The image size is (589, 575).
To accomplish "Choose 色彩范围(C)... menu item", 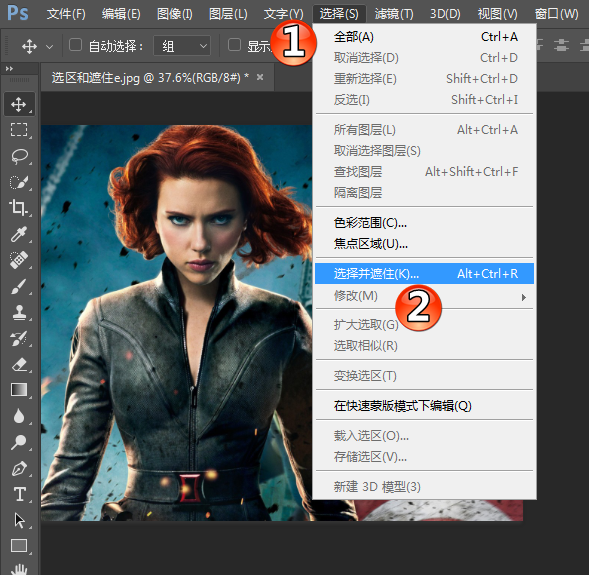I will [424, 223].
